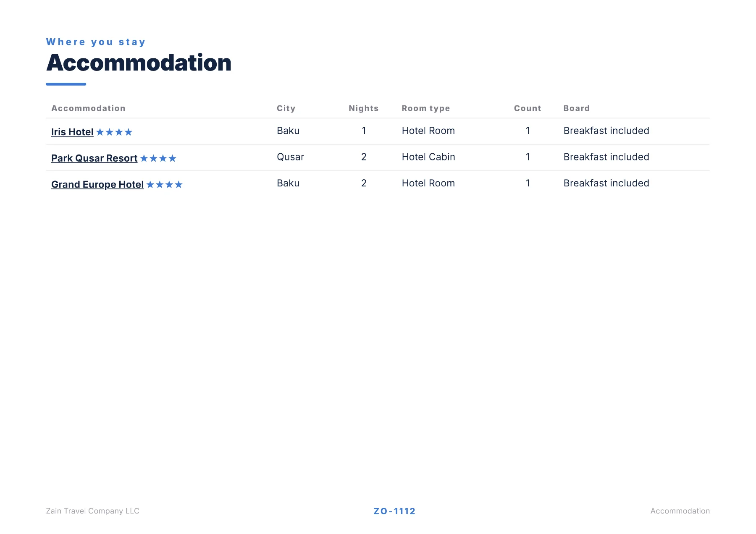
Task: Click the count value for Iris Hotel
Action: 528,131
